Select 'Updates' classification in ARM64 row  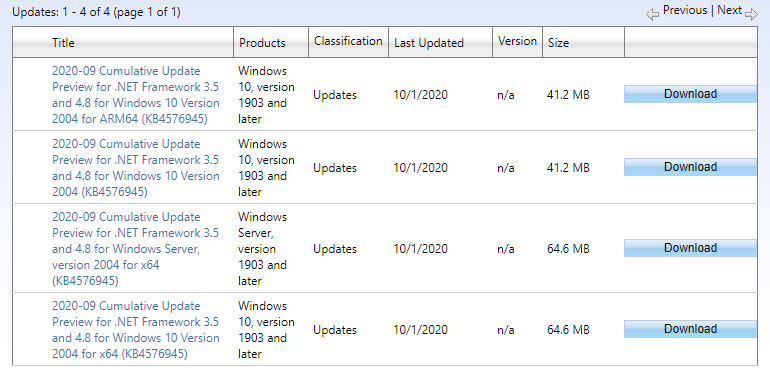[x=335, y=95]
